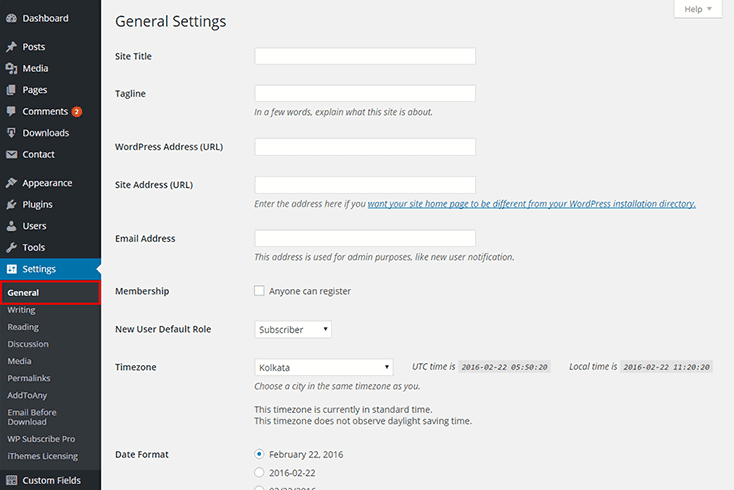Go to Writing settings

tap(22, 310)
